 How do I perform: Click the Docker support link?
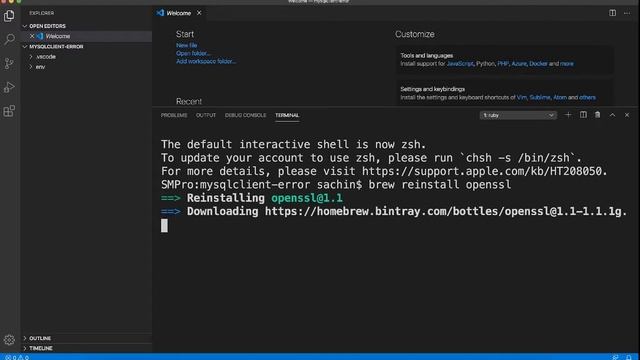(538, 64)
